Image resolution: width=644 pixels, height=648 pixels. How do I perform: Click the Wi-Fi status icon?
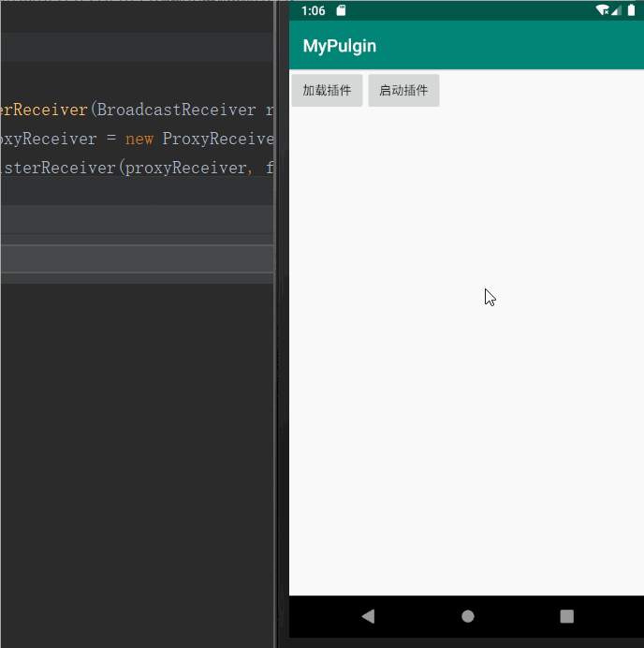click(602, 10)
